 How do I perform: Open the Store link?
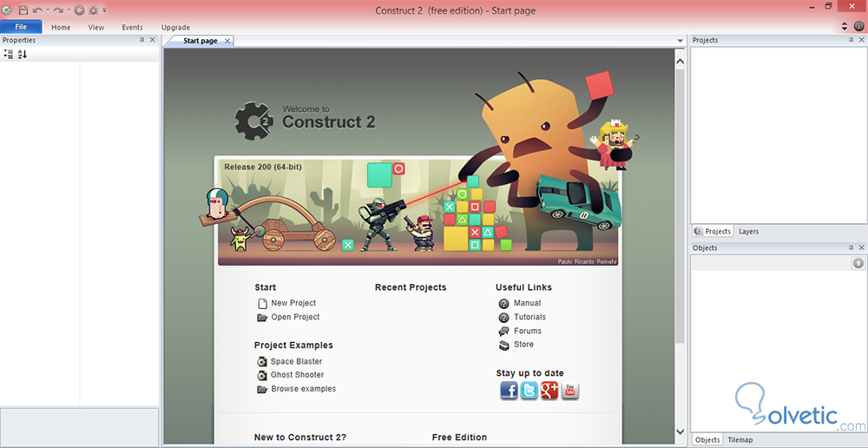(523, 345)
